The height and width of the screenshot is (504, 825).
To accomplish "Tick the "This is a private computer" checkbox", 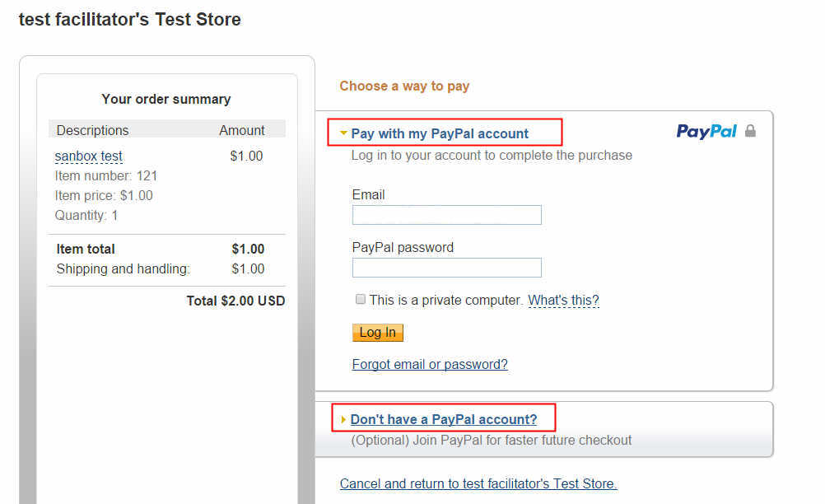I will pyautogui.click(x=360, y=300).
